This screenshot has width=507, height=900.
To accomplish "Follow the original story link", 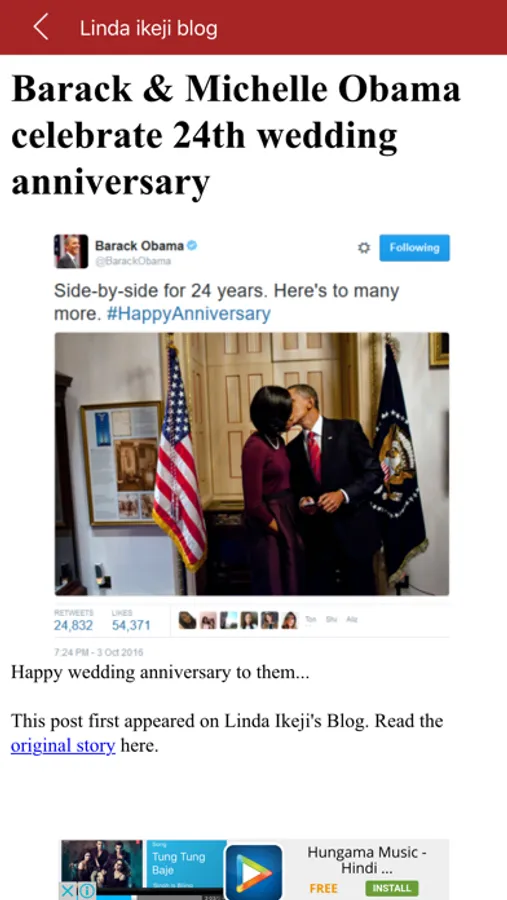I will click(63, 746).
